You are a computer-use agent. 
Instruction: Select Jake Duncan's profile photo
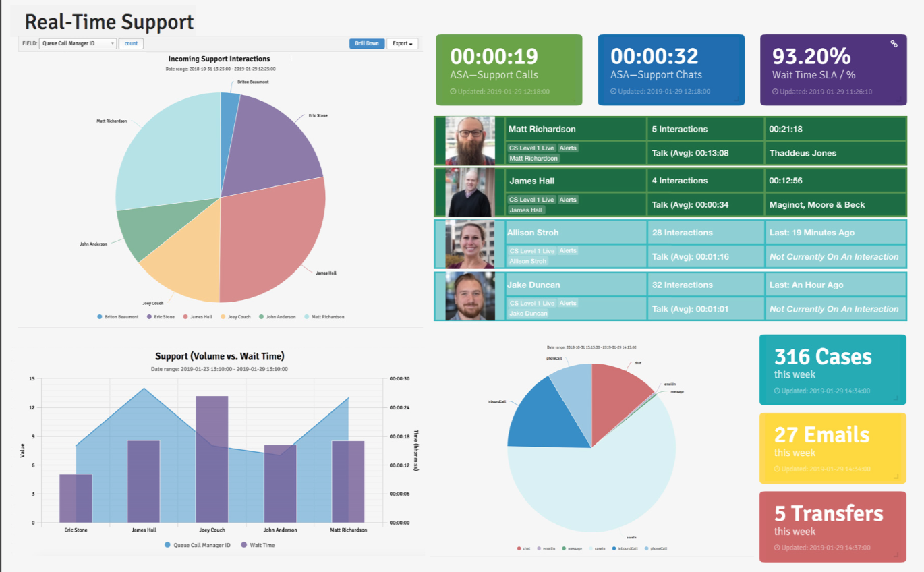(x=470, y=296)
